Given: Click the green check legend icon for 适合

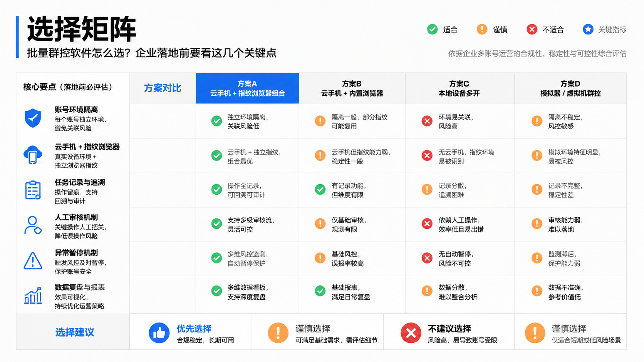Looking at the screenshot, I should (432, 29).
